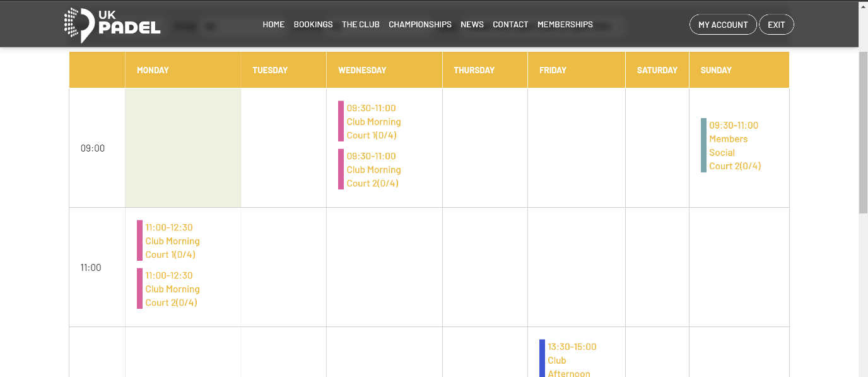Open Monday 11:00 Club Morning Court 1
The width and height of the screenshot is (868, 377).
(172, 241)
